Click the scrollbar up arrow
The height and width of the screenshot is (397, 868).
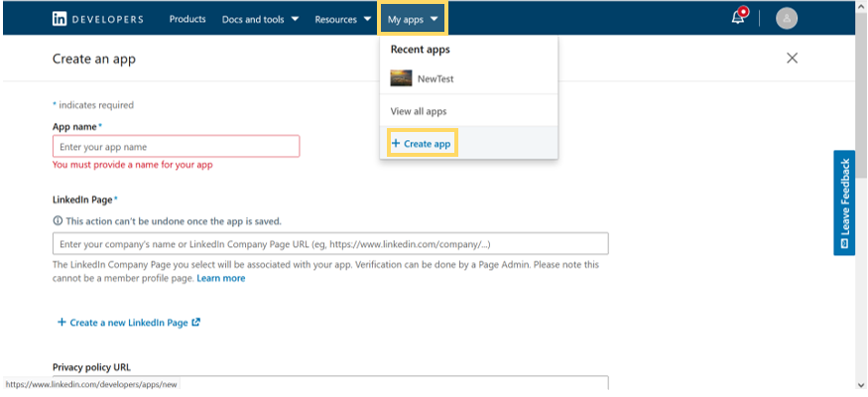point(861,6)
